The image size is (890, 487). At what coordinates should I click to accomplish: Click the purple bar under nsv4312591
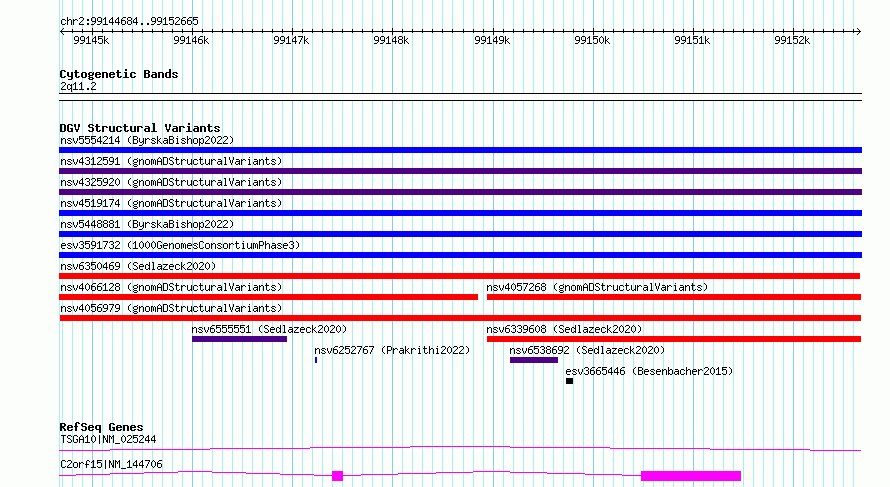(460, 171)
